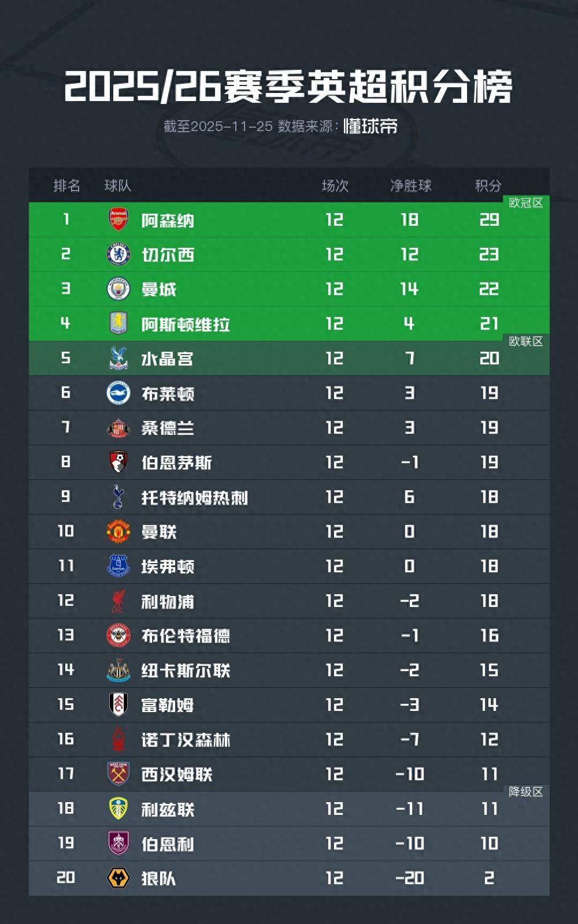The image size is (578, 924).
Task: Click the Chelsea club crest
Action: 118,254
